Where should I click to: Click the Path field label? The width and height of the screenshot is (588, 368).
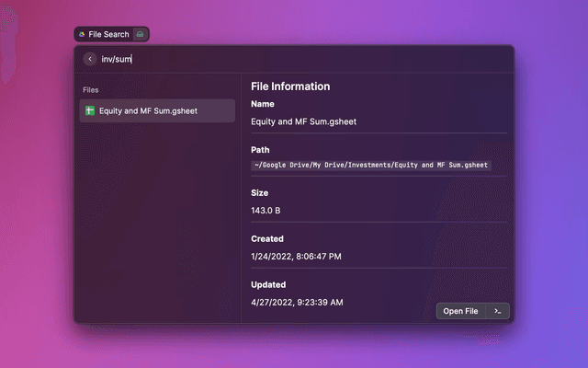coord(260,149)
